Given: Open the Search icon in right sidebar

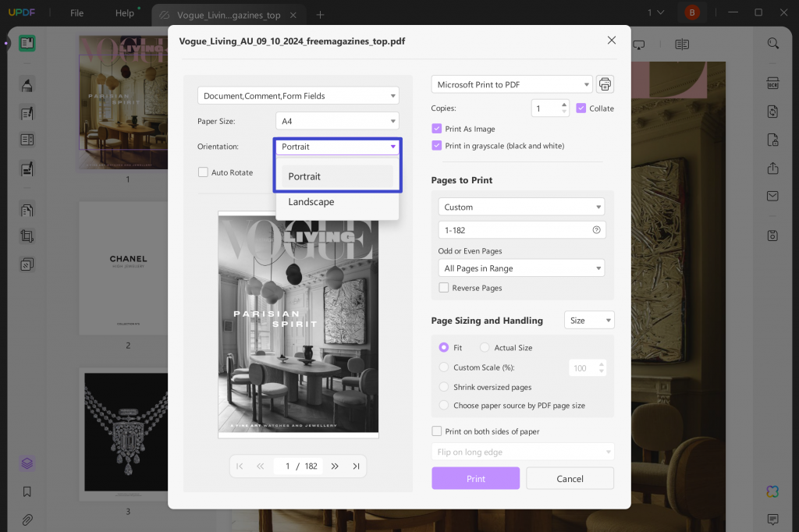Looking at the screenshot, I should coord(772,44).
